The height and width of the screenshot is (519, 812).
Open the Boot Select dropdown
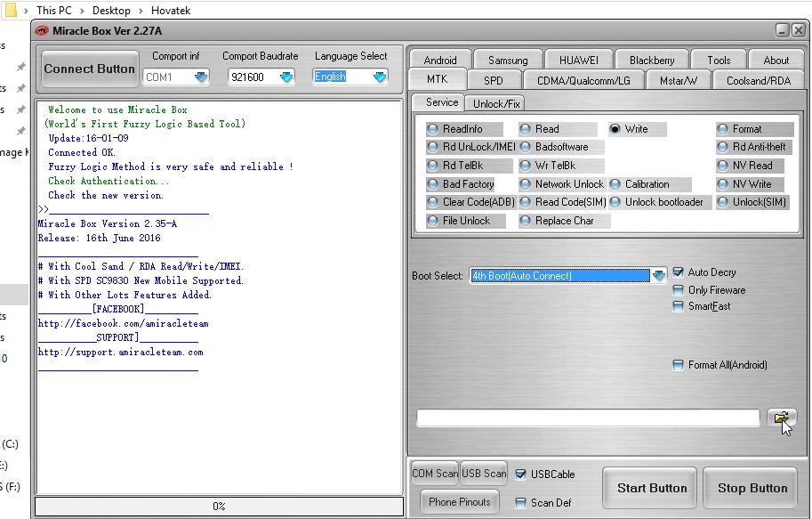(658, 276)
